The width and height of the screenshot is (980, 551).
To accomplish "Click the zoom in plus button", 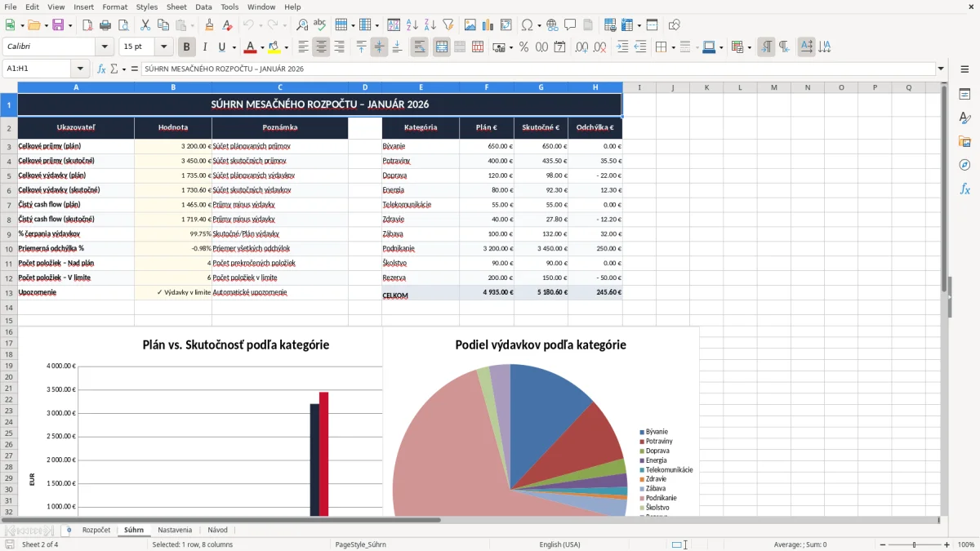I will (947, 544).
